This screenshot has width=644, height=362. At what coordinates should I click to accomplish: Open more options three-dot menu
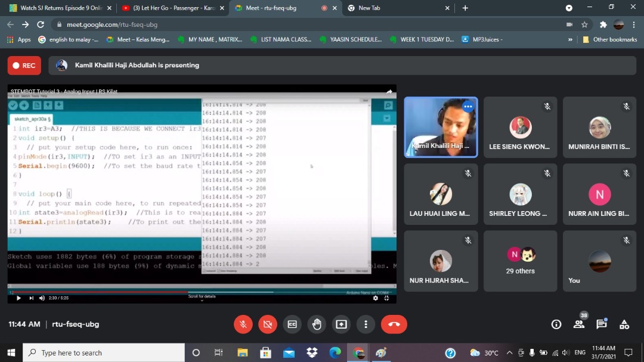[x=366, y=324]
